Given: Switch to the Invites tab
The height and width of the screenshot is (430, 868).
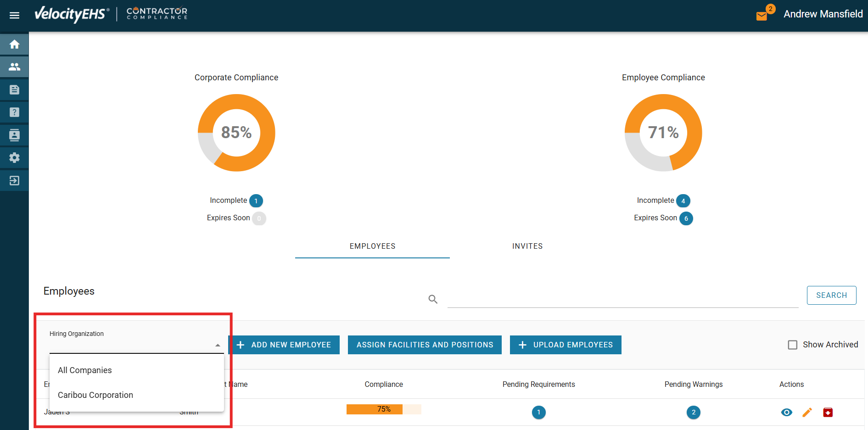Looking at the screenshot, I should click(527, 246).
